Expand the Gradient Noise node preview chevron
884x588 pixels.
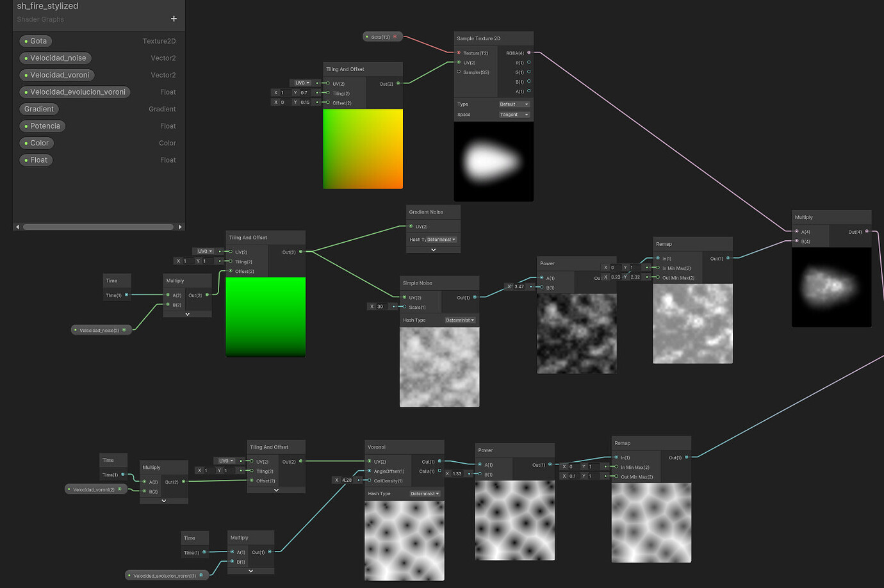(433, 250)
